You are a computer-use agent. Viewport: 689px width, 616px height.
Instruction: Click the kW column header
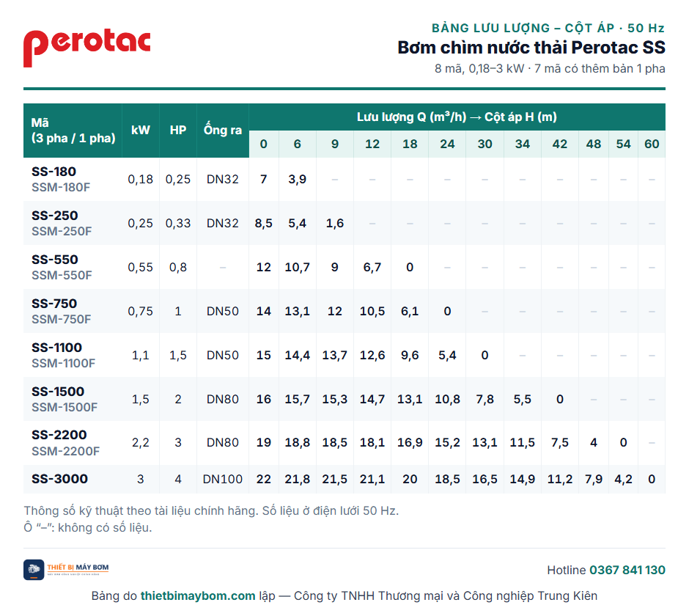[141, 130]
